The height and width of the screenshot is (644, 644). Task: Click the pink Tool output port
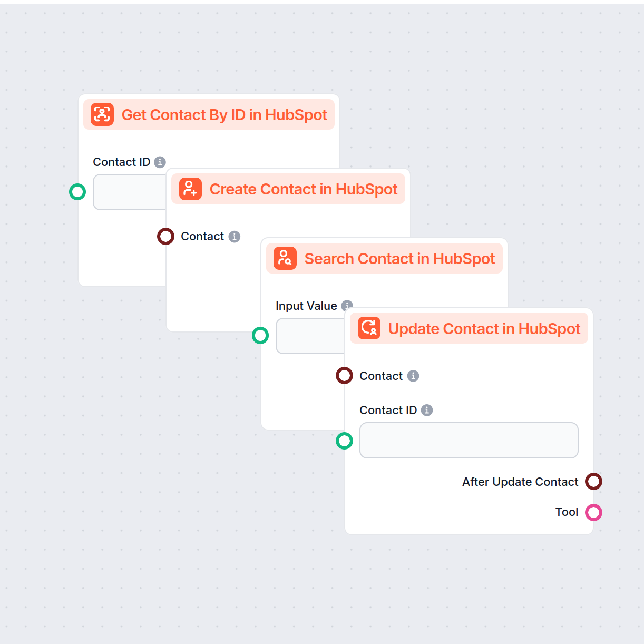click(x=594, y=512)
